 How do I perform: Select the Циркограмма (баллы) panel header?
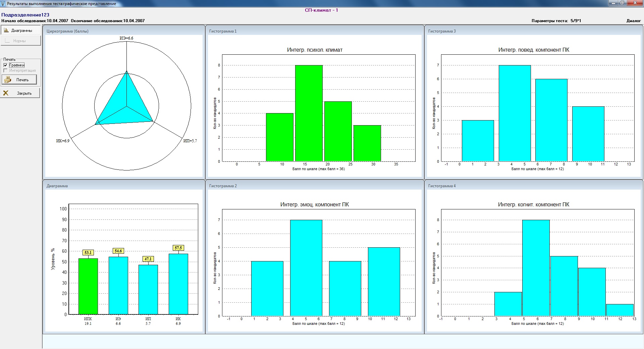pos(67,31)
